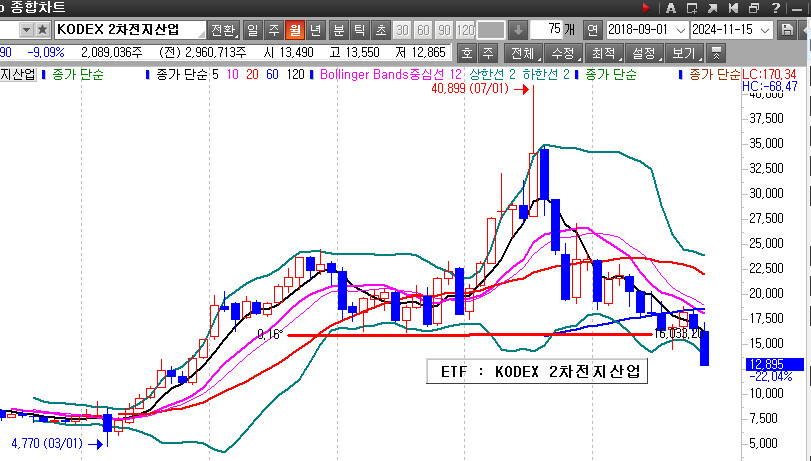Open the 보기 menu button
811x461 pixels.
[685, 53]
